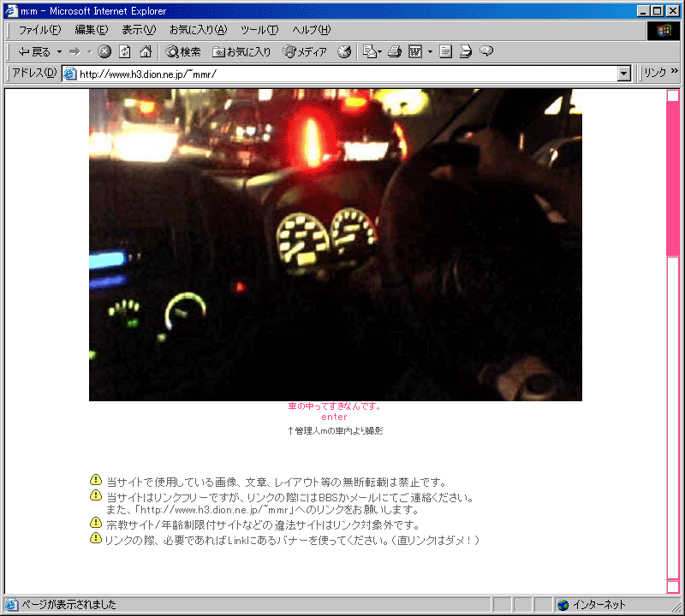Open the ヘルプ(H) menu
The height and width of the screenshot is (616, 685).
(312, 30)
